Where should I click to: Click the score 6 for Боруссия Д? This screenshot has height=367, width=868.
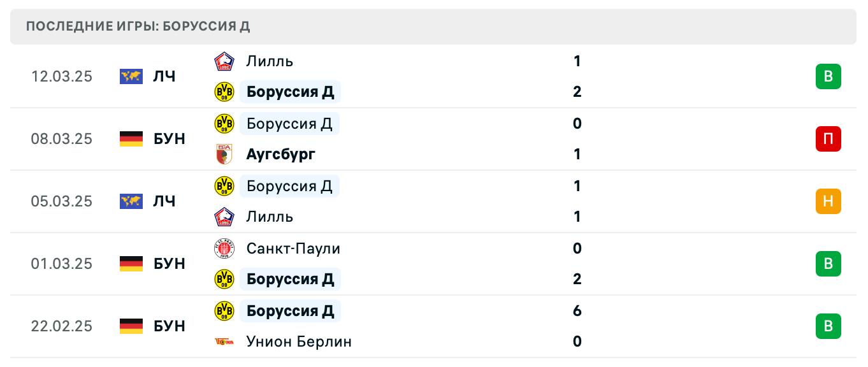(577, 311)
